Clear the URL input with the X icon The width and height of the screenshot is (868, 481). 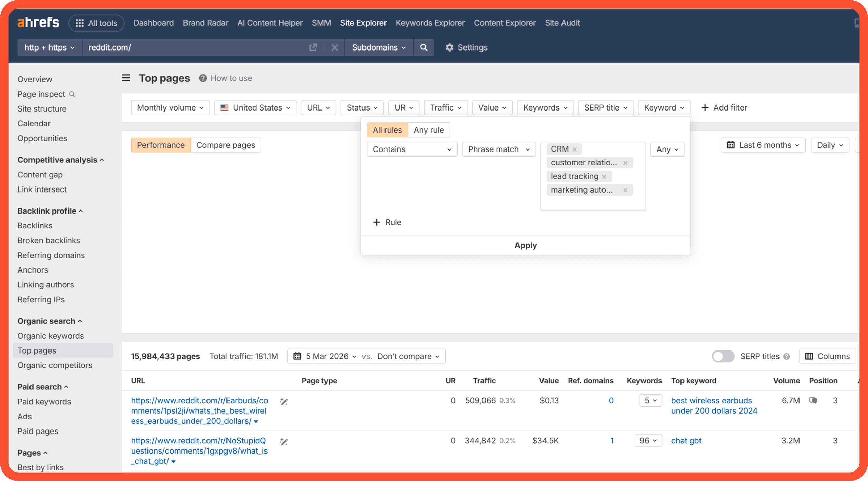tap(334, 47)
